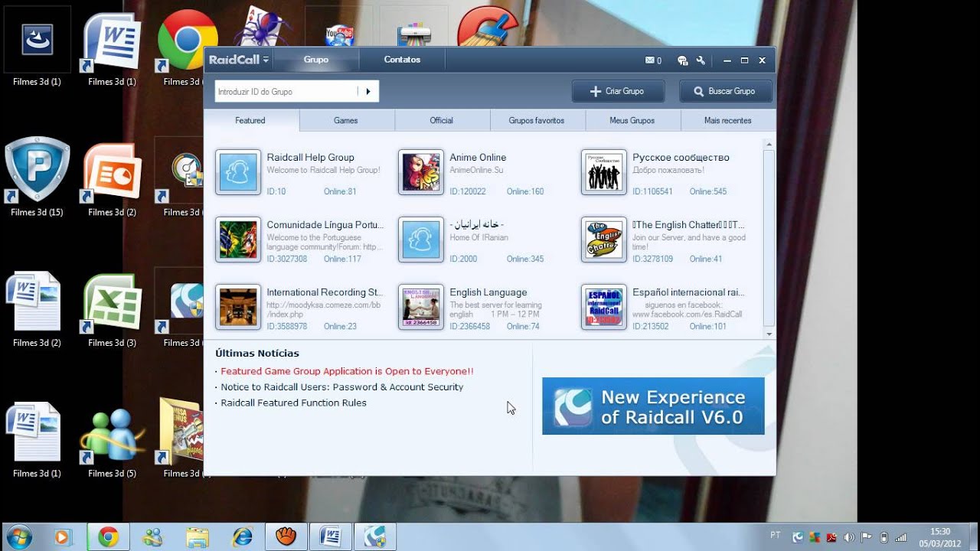Open Action Center flag tray icon

[x=867, y=537]
